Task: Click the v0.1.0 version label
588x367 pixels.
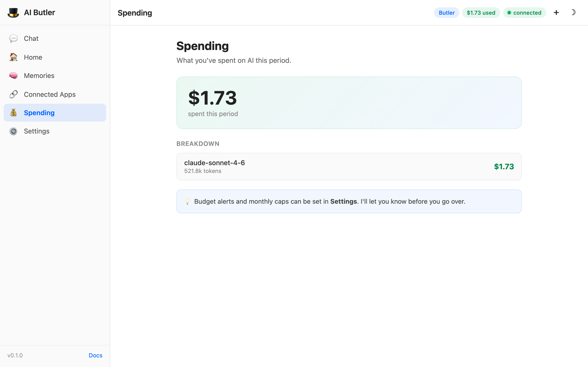Action: tap(15, 355)
